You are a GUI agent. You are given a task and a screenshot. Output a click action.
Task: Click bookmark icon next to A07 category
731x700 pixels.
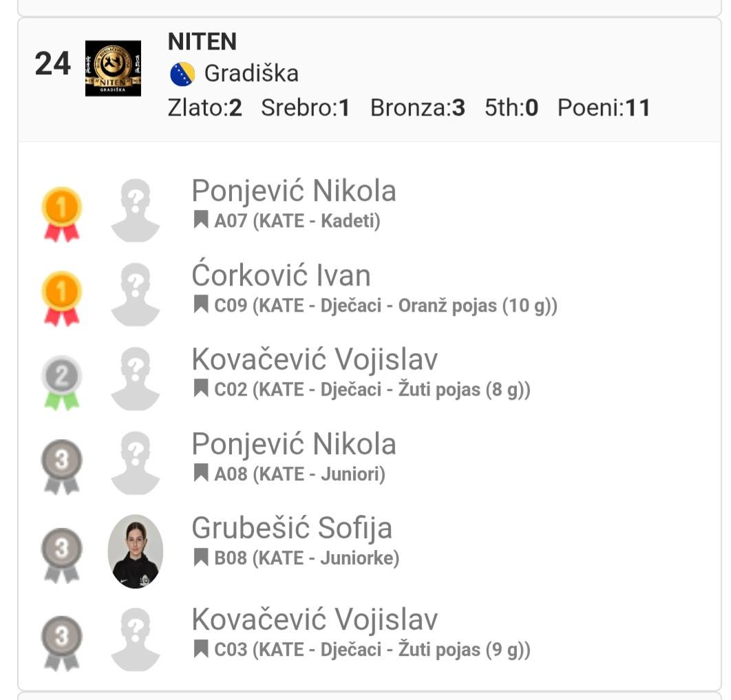[x=200, y=220]
